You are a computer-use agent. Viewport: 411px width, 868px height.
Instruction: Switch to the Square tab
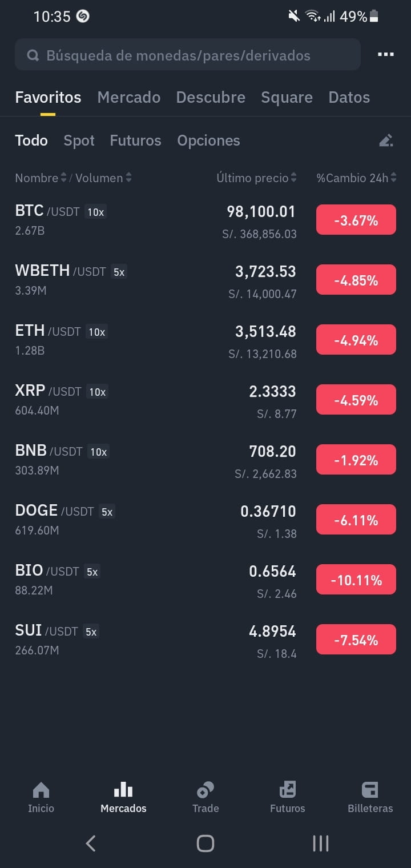pyautogui.click(x=287, y=97)
